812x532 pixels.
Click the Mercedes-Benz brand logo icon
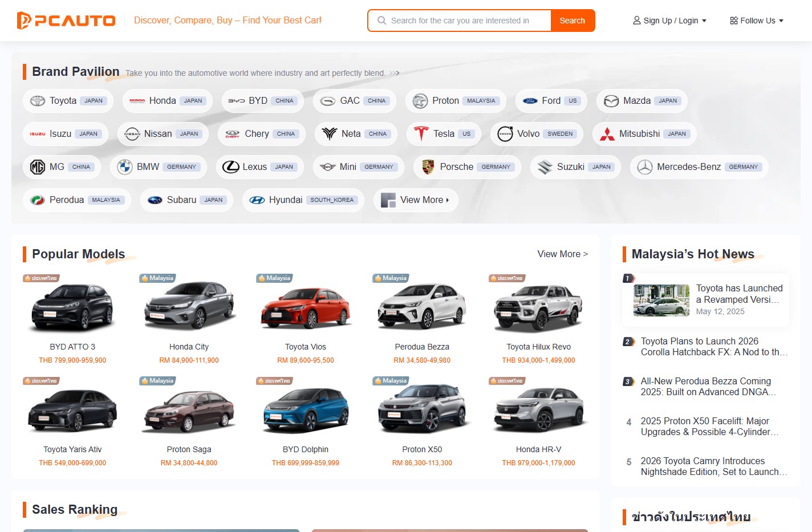click(x=645, y=167)
